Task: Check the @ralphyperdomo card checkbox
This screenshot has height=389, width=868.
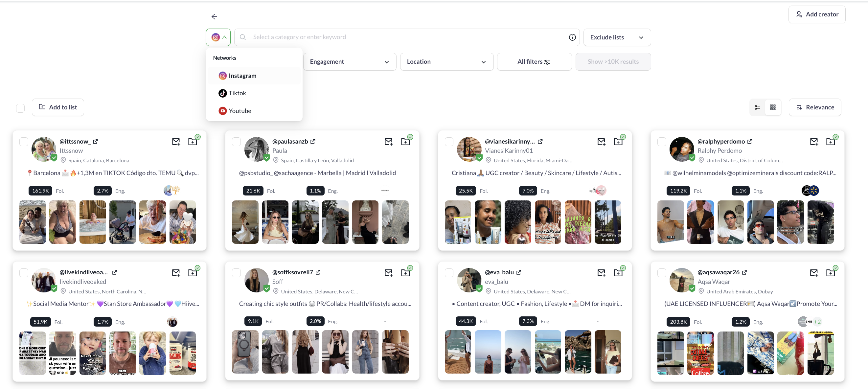Action: click(x=661, y=142)
